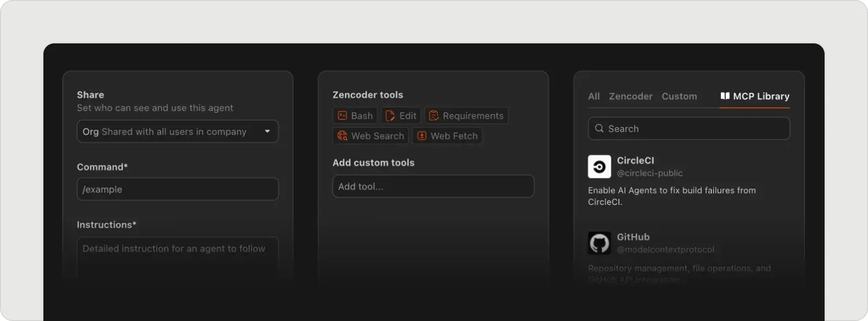Click the Bash terminal icon
Screen dimensions: 868x321
342,115
